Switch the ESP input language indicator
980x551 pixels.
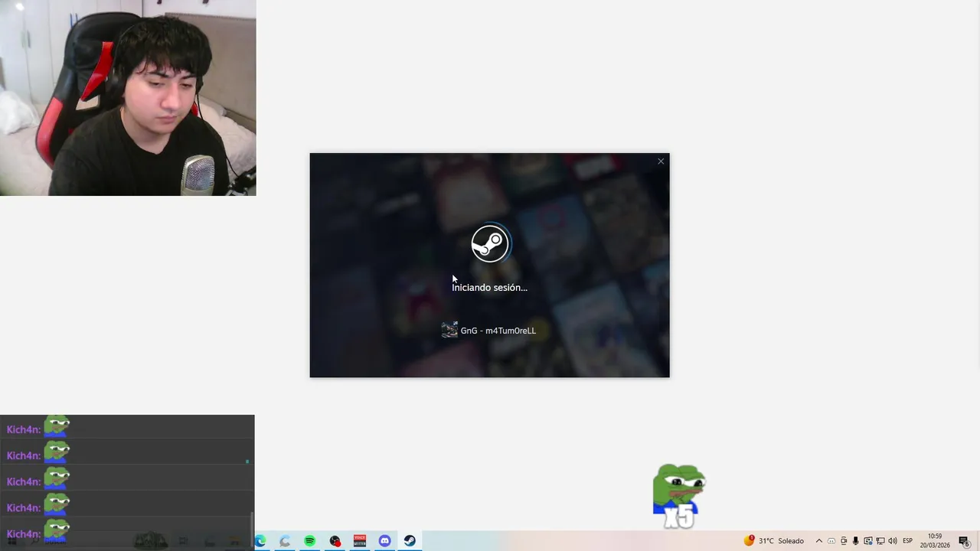(908, 541)
